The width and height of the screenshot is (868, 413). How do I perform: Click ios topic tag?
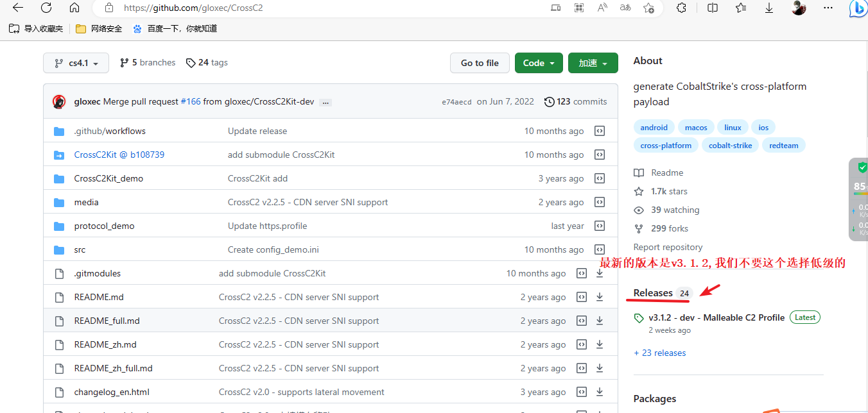tap(763, 127)
